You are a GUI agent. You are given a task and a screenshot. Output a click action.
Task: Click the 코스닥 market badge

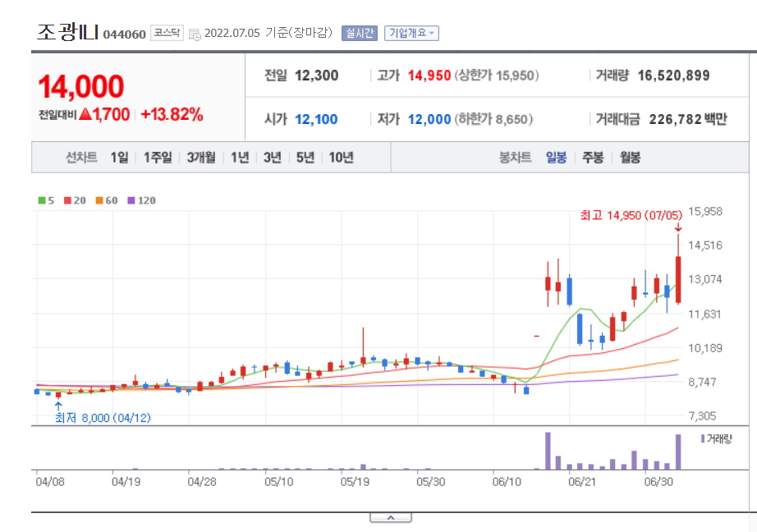[x=167, y=33]
